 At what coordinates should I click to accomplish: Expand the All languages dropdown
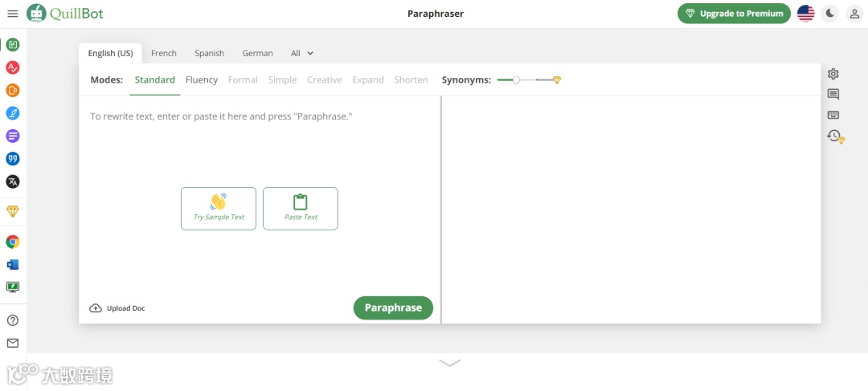(x=302, y=53)
